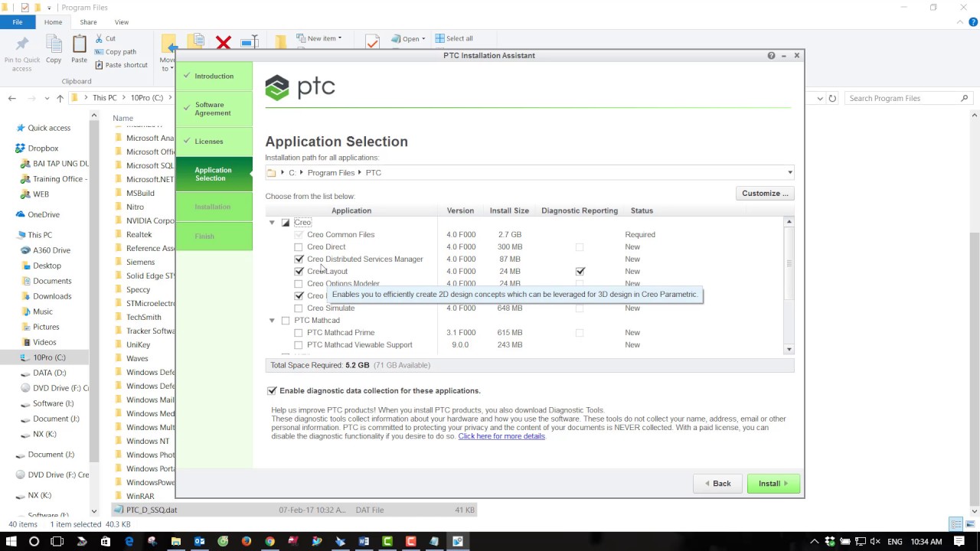Open the File tab in Explorer
Image resolution: width=980 pixels, height=551 pixels.
point(17,22)
